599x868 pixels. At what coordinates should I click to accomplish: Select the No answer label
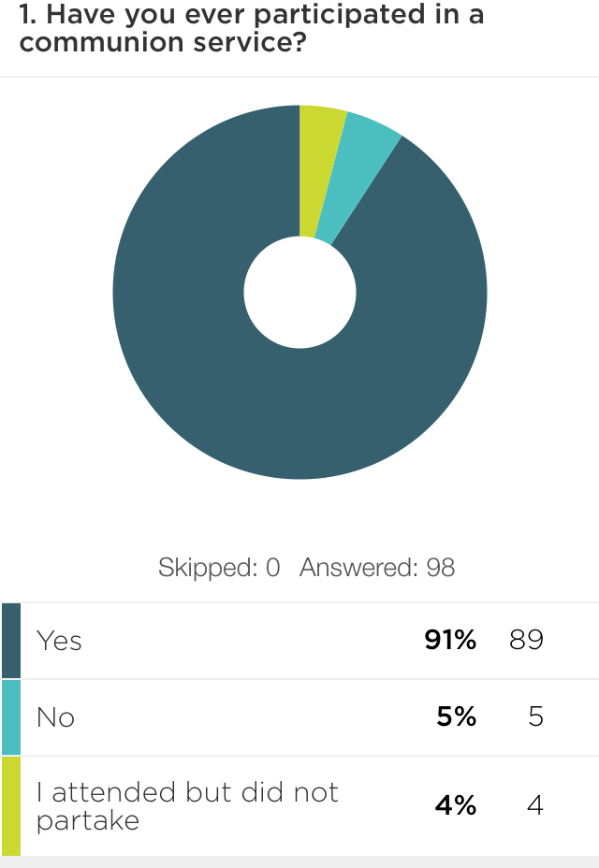pyautogui.click(x=55, y=717)
